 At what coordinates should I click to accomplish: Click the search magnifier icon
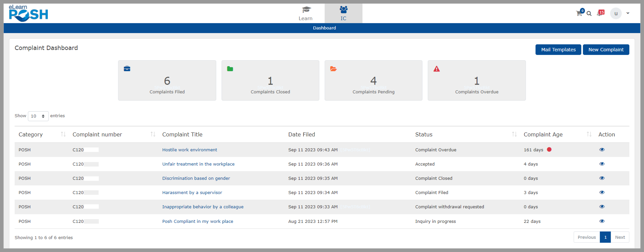[x=589, y=14]
